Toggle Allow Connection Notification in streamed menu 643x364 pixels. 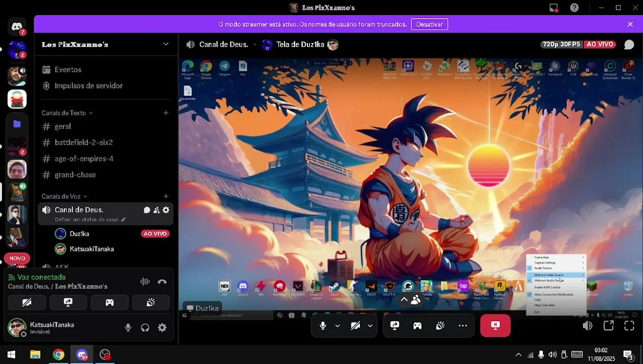(556, 294)
